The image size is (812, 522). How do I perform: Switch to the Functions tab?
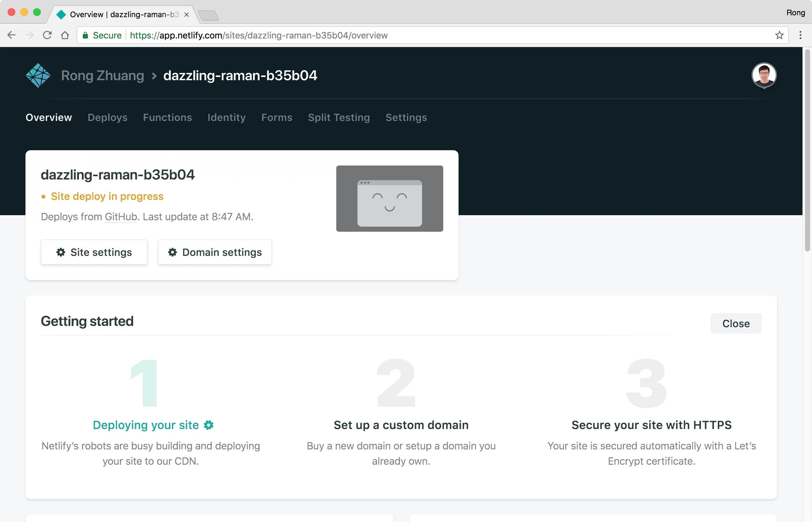point(167,117)
